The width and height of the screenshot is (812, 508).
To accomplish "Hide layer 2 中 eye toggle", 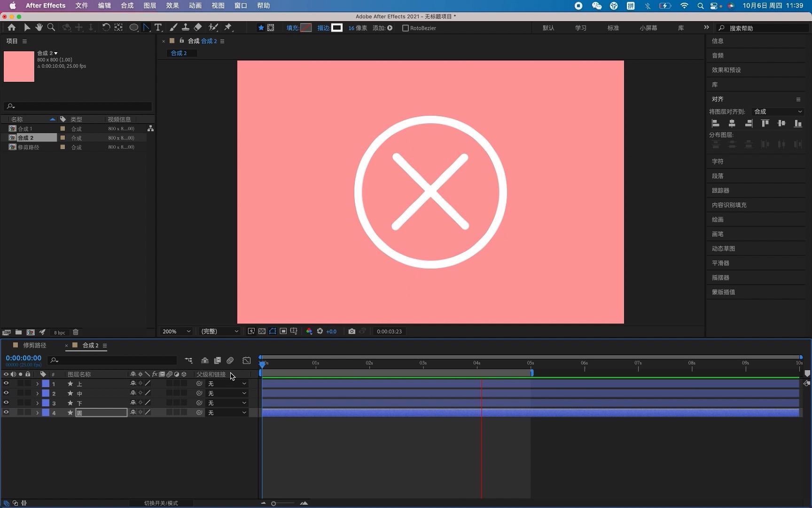I will [x=6, y=393].
